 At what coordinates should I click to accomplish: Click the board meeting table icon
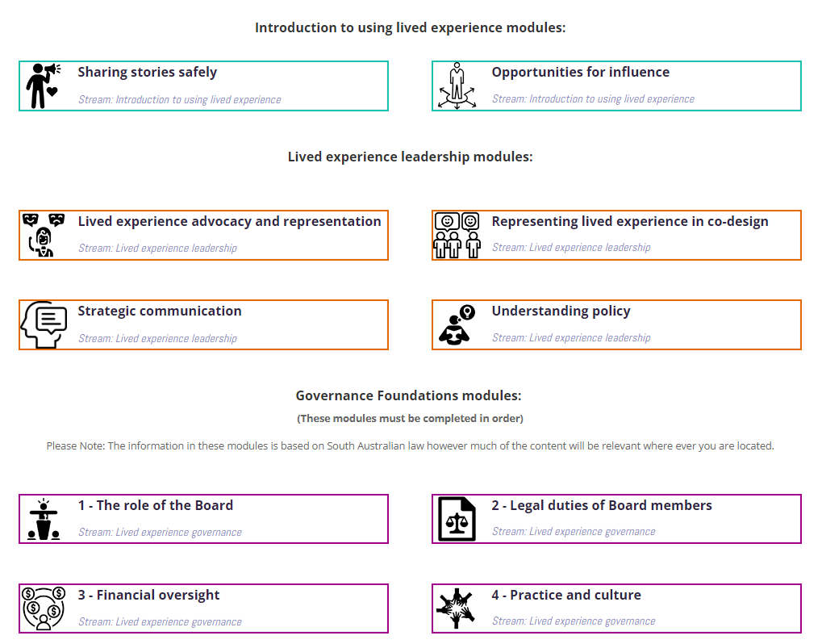click(x=44, y=519)
